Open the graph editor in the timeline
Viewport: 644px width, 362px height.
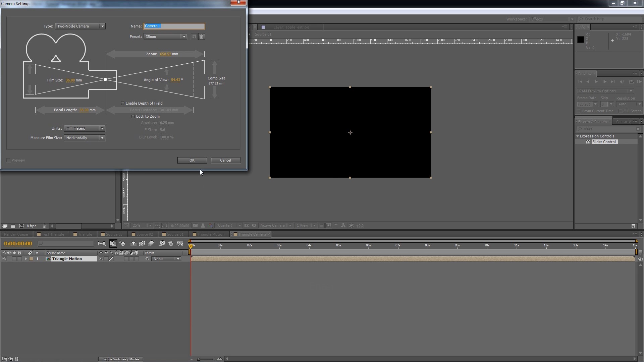point(180,244)
